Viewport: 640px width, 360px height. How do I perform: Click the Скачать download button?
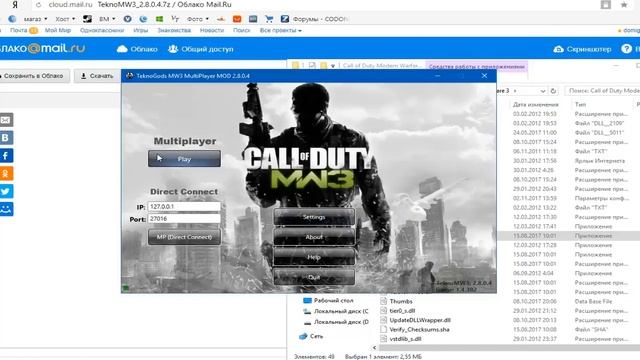tap(97, 76)
